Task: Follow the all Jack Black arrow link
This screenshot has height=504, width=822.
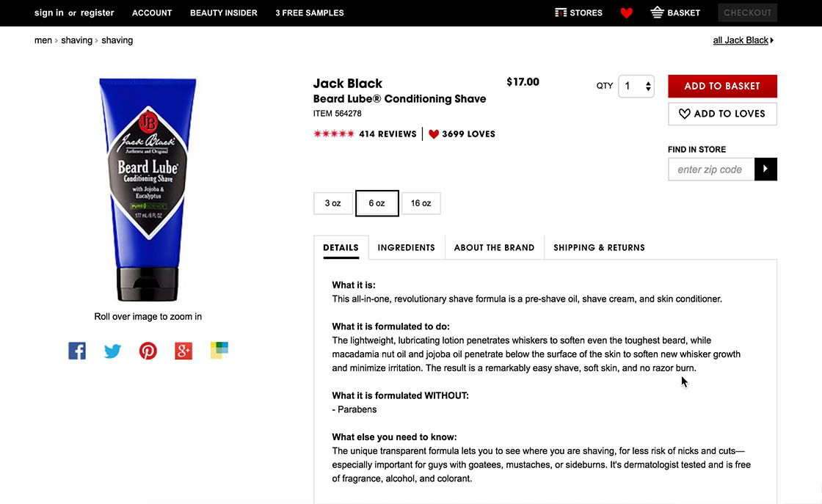Action: pos(743,40)
